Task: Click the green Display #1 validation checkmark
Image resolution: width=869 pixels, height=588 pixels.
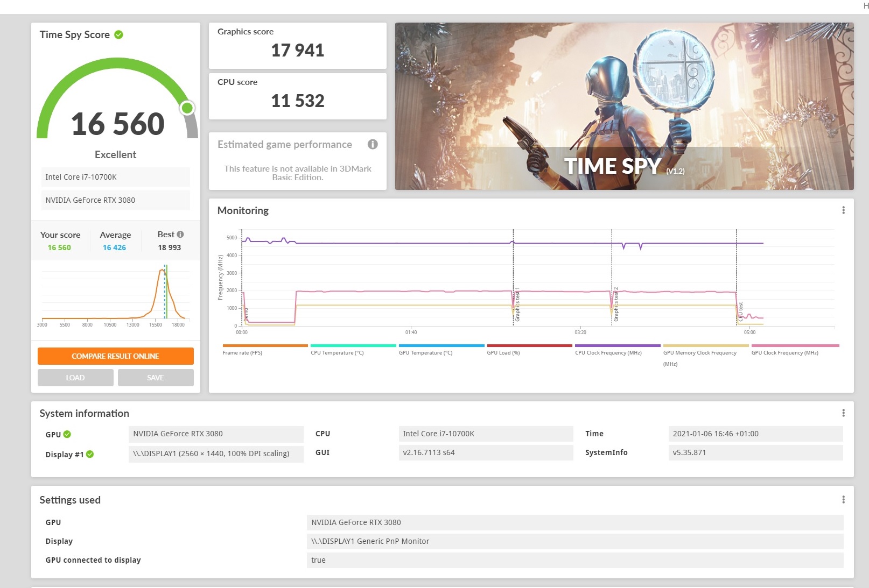Action: [90, 454]
